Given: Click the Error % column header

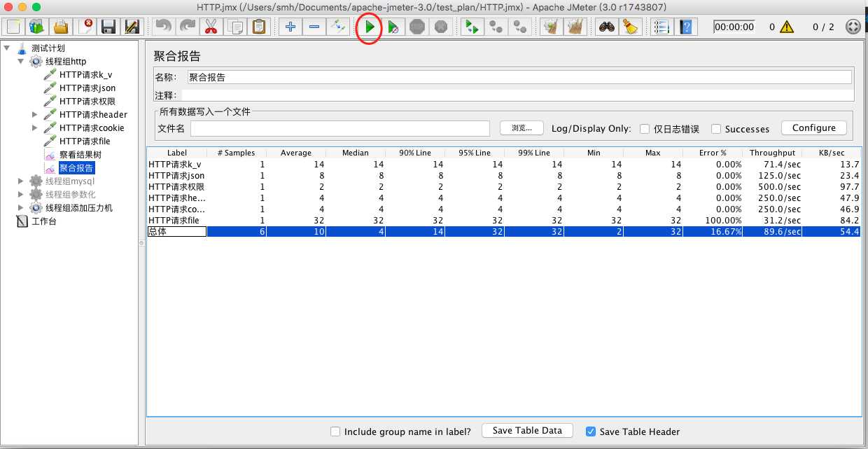Looking at the screenshot, I should click(713, 153).
